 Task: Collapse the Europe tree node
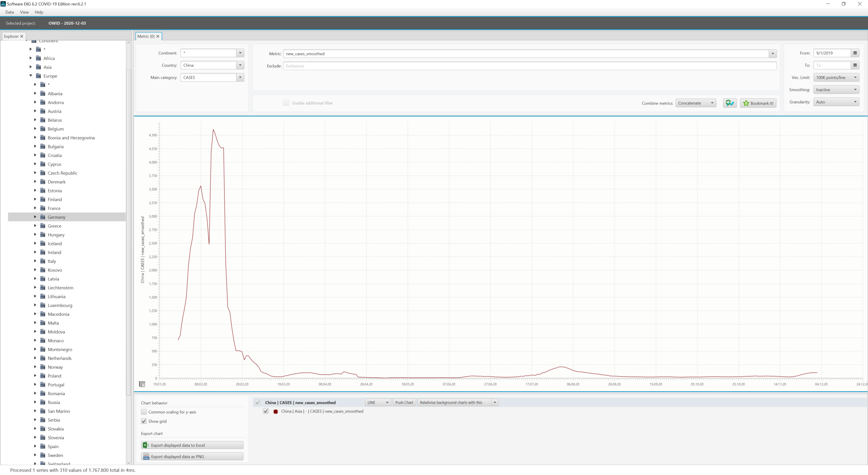click(31, 76)
